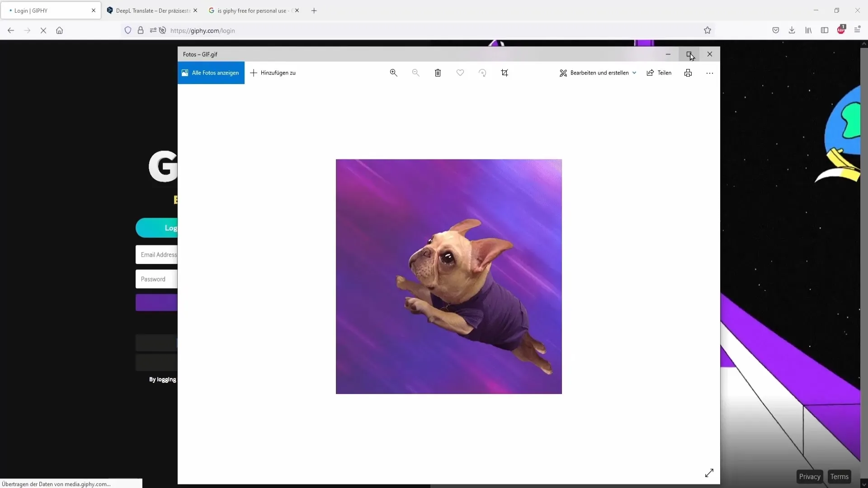Click the zoom out magnifier icon
This screenshot has width=868, height=488.
click(x=415, y=73)
